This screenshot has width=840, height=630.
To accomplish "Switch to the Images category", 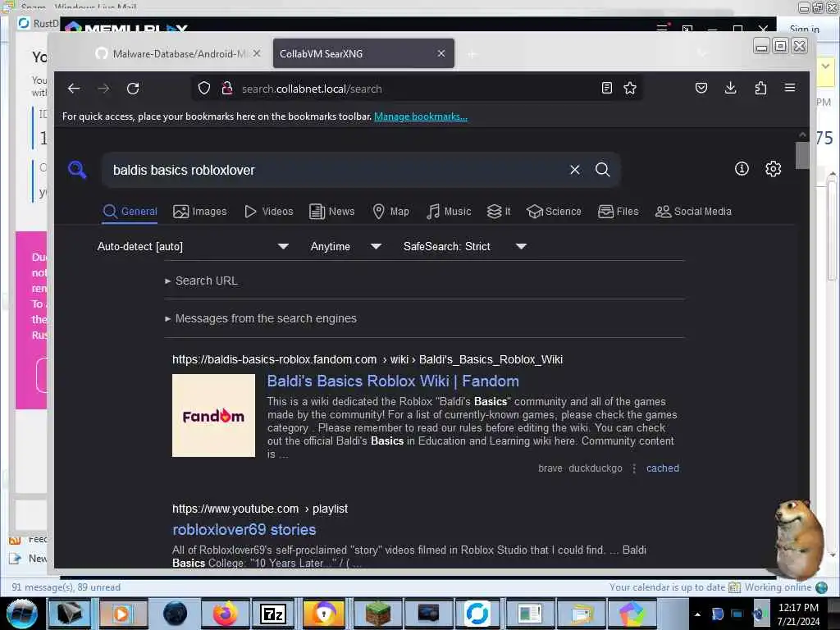I will [x=200, y=212].
